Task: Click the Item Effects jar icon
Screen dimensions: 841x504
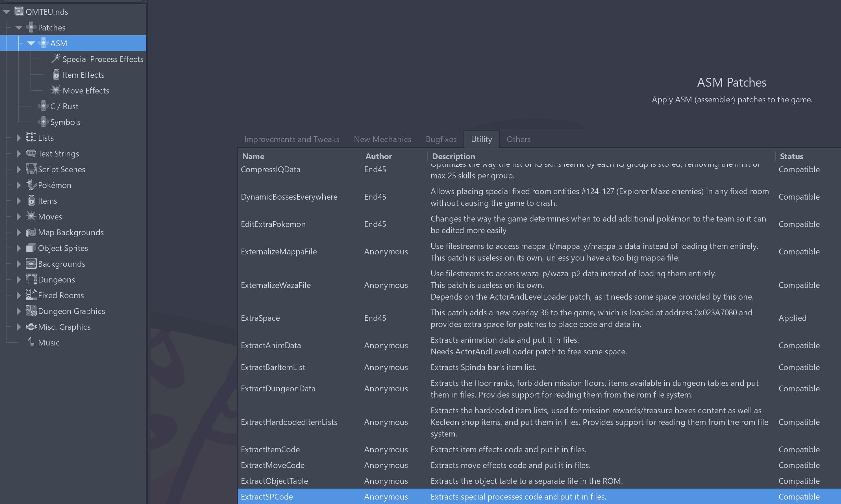Action: 56,75
